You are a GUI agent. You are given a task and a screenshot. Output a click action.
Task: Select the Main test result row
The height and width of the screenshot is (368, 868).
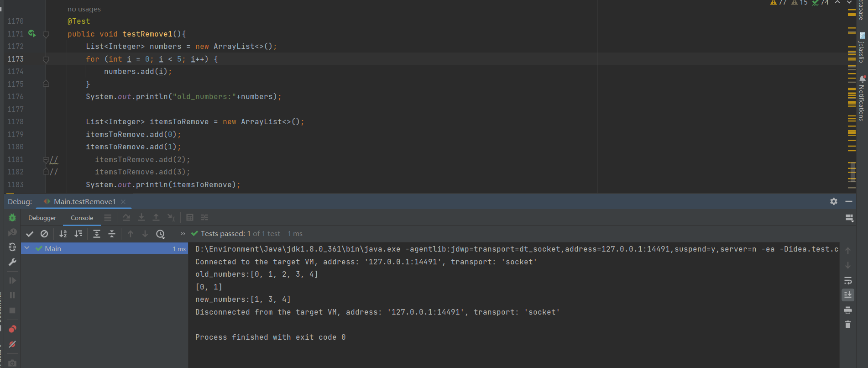105,248
